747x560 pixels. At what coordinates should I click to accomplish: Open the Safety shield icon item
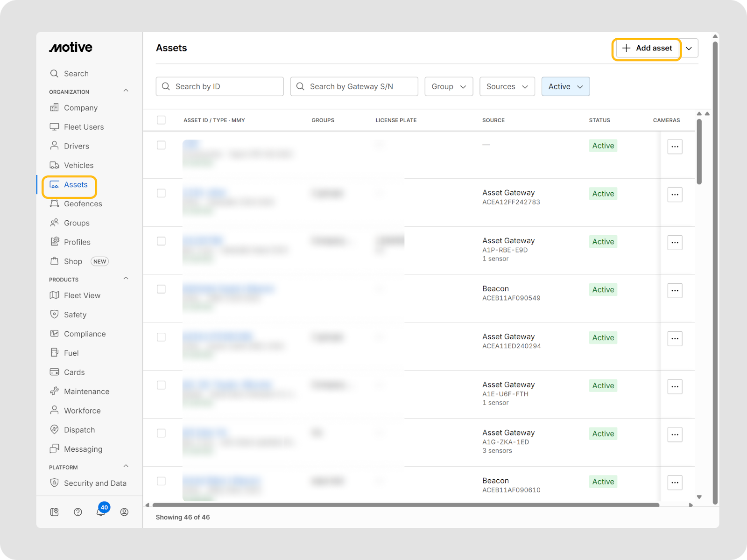pos(55,315)
